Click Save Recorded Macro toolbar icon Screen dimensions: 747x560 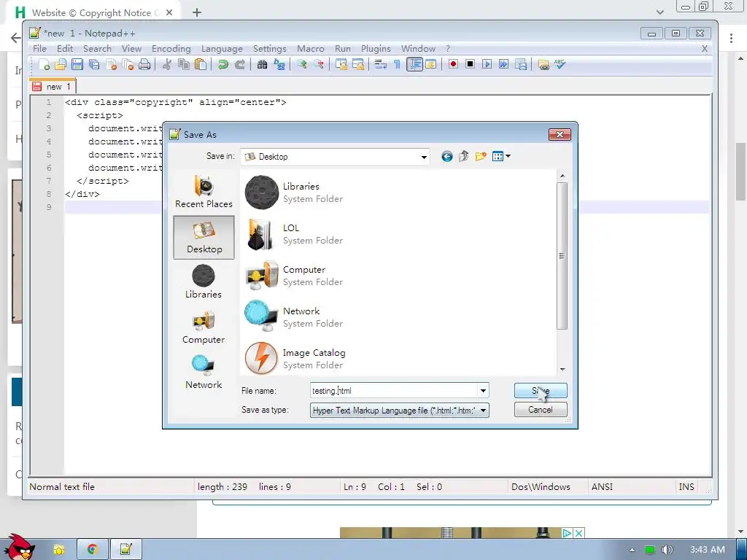521,64
